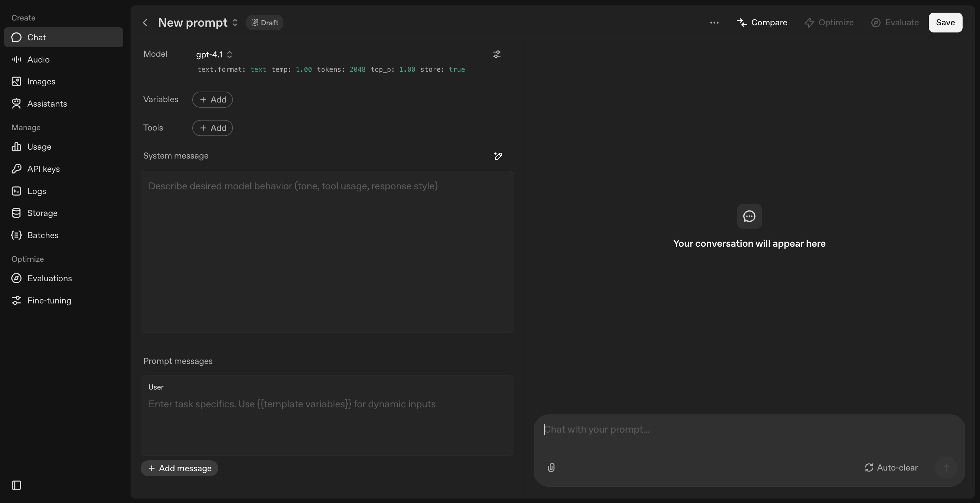Click the API keys key icon
980x503 pixels.
click(x=16, y=169)
